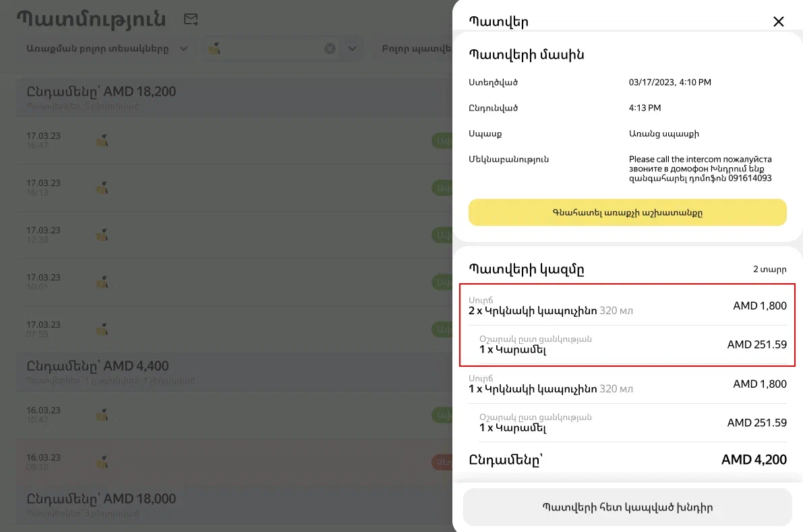Viewport: 803px width, 532px height.
Task: Click the red status badge on 16.03.23 08:12
Action: pos(442,462)
